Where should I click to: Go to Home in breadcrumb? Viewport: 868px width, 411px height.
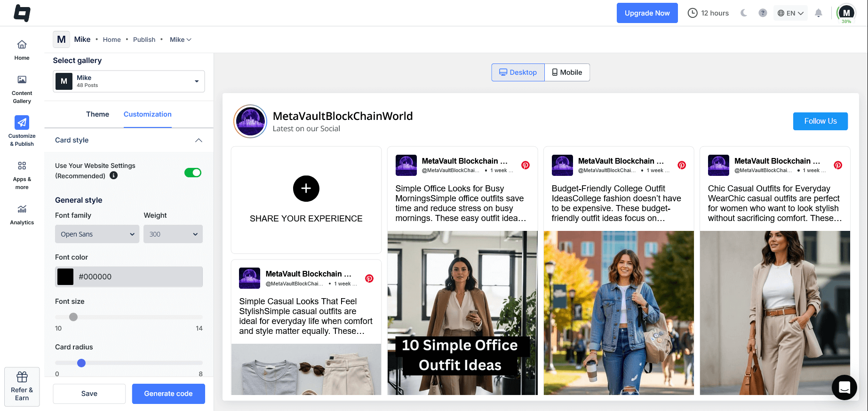(112, 40)
